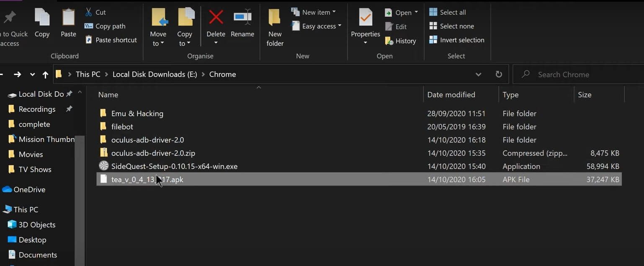Open This PC in navigation pane
The image size is (644, 266).
(x=26, y=209)
